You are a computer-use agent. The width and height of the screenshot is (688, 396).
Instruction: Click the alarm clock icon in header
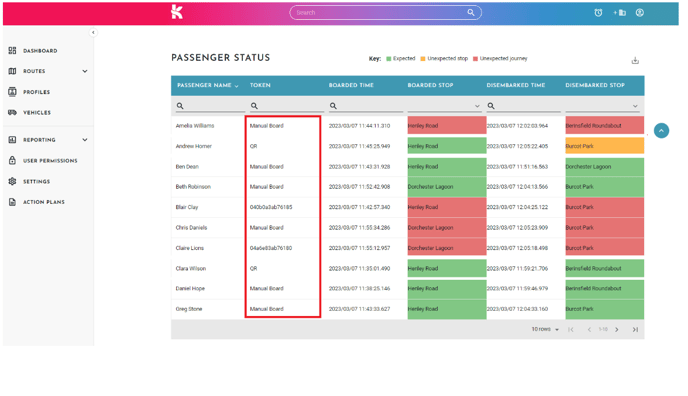598,13
